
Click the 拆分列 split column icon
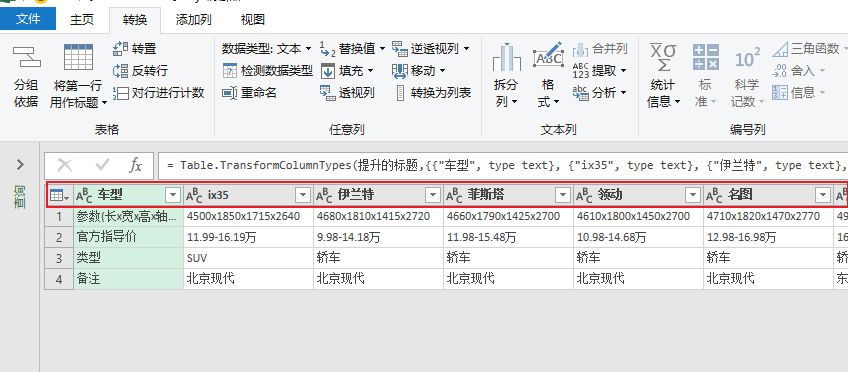pos(506,57)
